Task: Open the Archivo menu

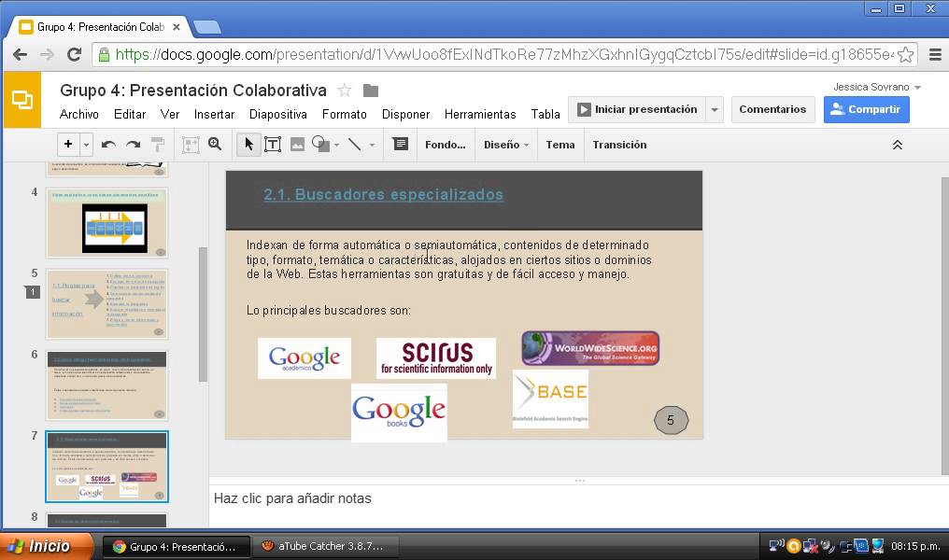Action: [79, 114]
